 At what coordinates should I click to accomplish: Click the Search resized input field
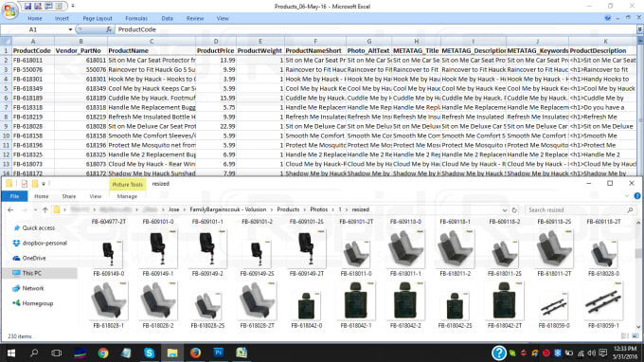580,210
